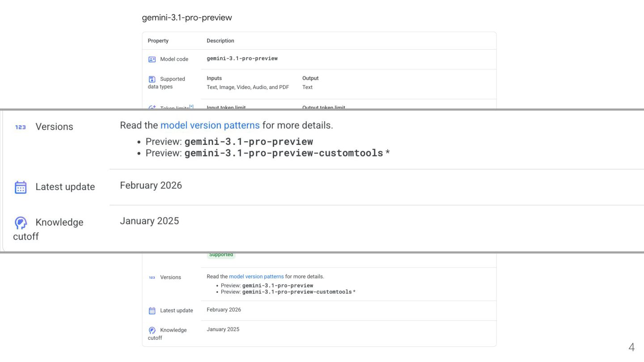644x362 pixels.
Task: Click the Description column header
Action: pos(220,41)
